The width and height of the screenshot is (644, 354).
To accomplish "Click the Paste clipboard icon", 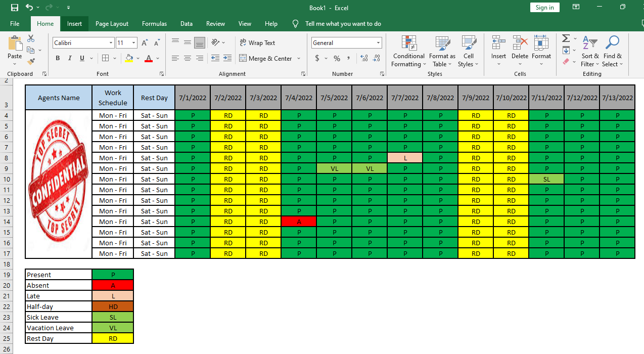I will point(15,44).
